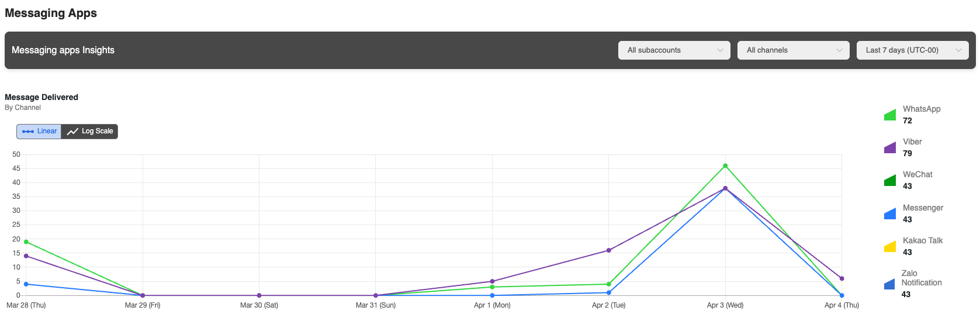Open the All subaccounts dropdown
Screen dimensions: 980x331
[x=674, y=50]
